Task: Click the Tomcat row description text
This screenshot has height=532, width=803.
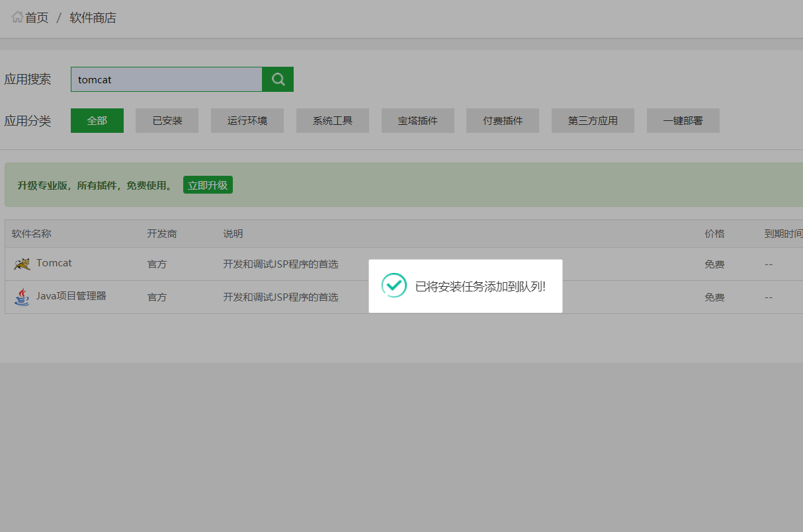Action: point(280,264)
